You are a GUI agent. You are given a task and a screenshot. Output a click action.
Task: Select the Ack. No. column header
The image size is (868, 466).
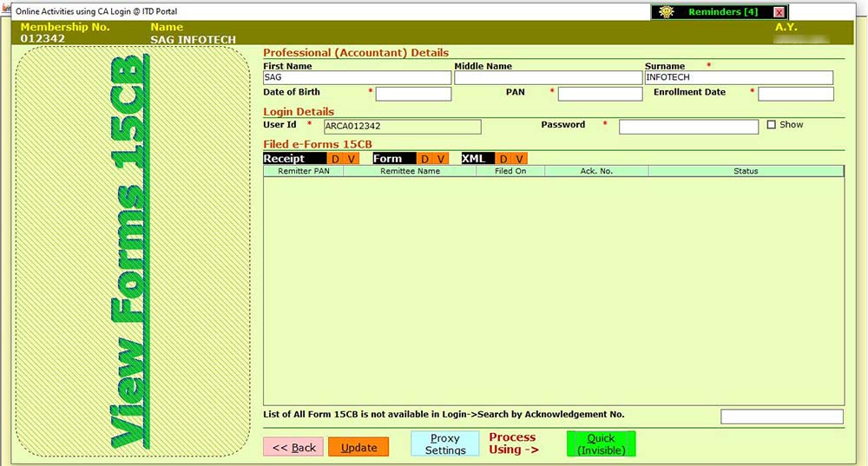click(x=597, y=171)
